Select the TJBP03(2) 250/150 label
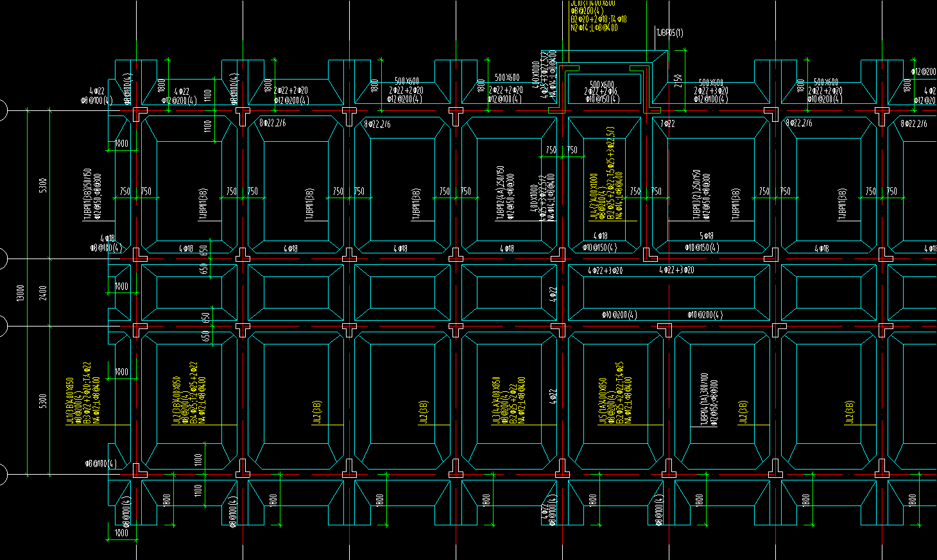The width and height of the screenshot is (937, 560). (x=696, y=195)
